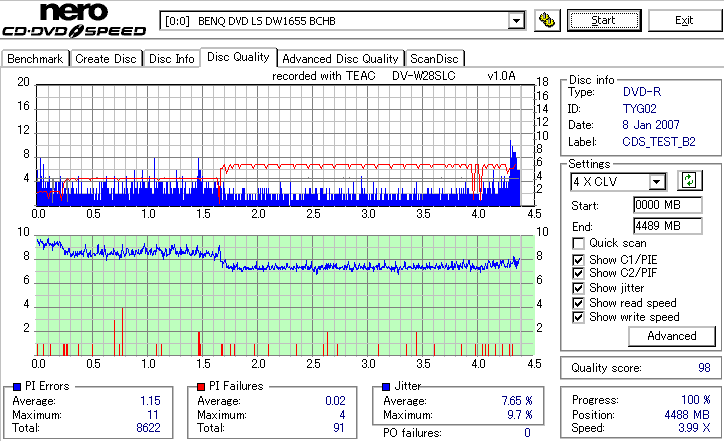Expand the 4 X CLV speed dropdown

tap(656, 181)
